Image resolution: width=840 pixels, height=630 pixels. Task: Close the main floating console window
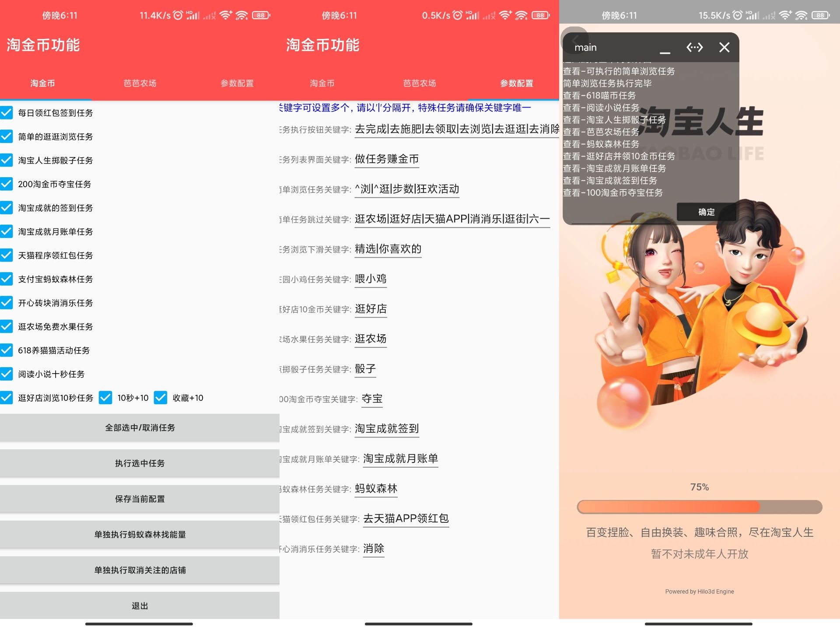(724, 47)
